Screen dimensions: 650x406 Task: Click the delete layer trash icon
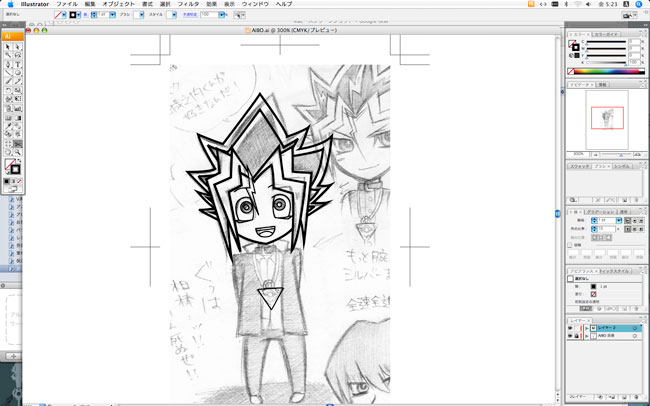pyautogui.click(x=638, y=397)
